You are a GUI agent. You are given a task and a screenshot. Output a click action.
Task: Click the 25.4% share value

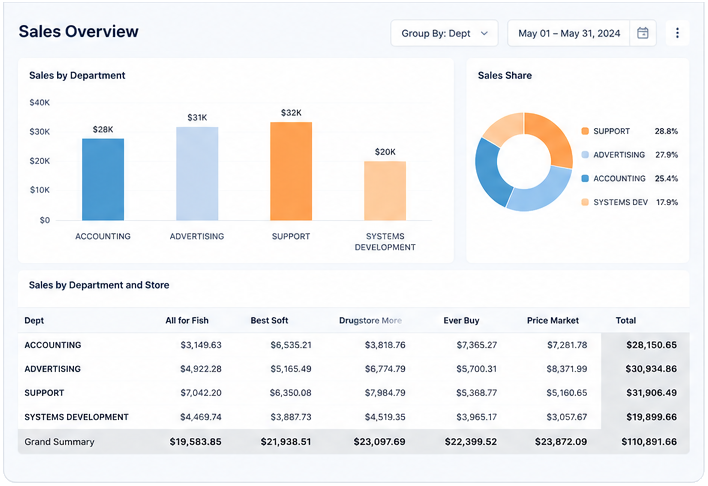(666, 178)
